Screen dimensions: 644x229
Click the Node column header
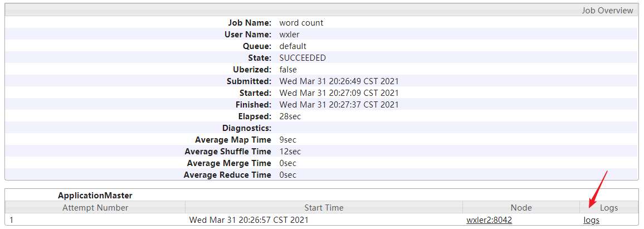521,208
